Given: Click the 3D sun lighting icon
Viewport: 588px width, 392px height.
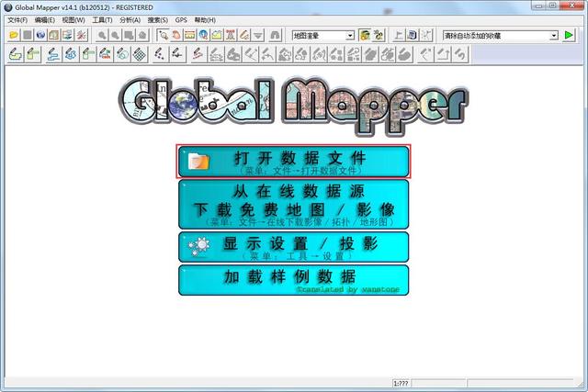Looking at the screenshot, I should [x=379, y=35].
